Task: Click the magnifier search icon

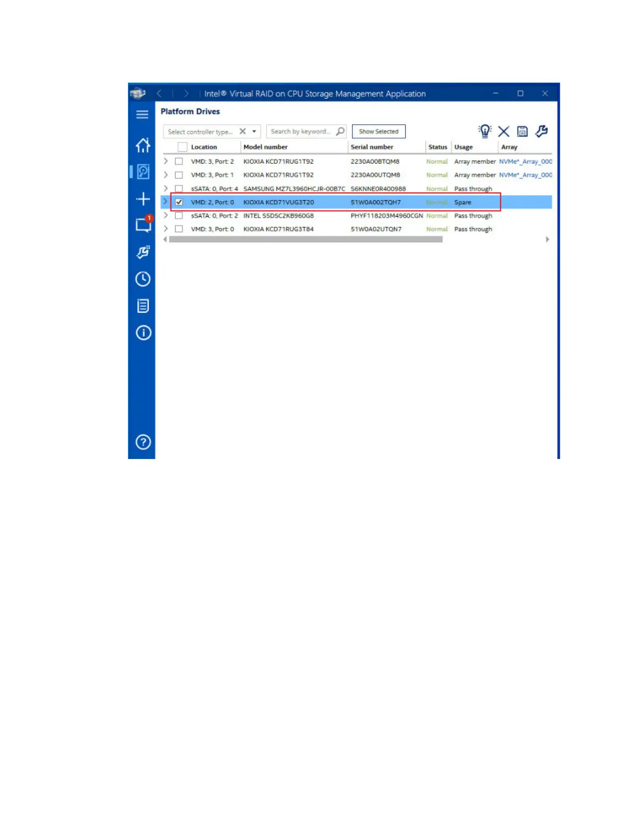Action: (x=340, y=132)
